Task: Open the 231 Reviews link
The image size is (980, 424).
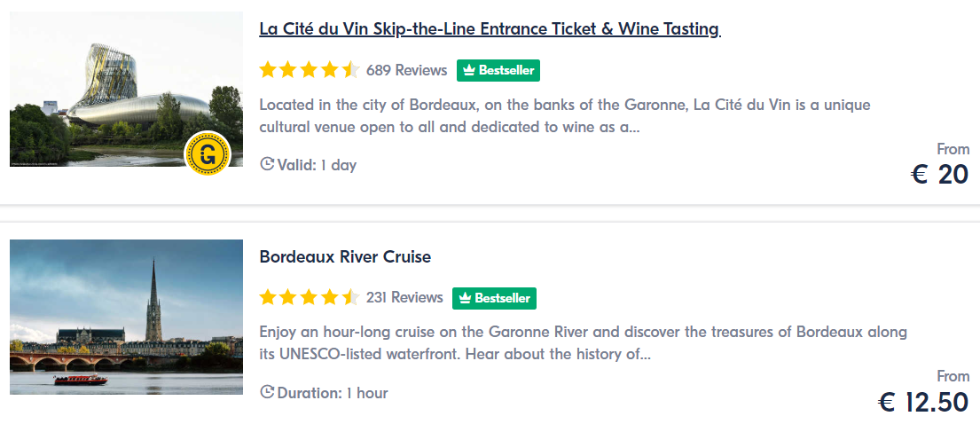Action: pyautogui.click(x=404, y=298)
